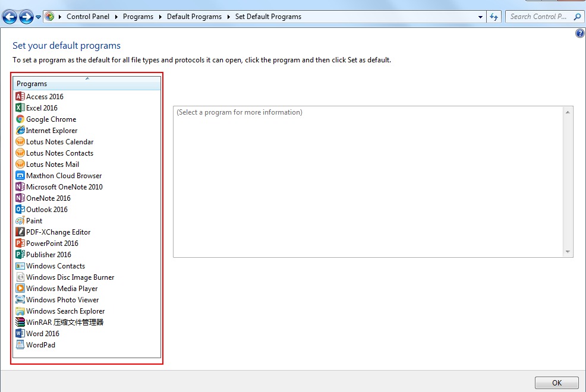Click description pane scroll up arrow

(568, 112)
